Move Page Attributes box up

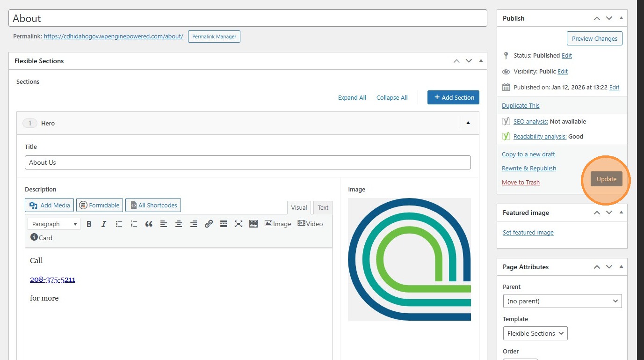[597, 267]
